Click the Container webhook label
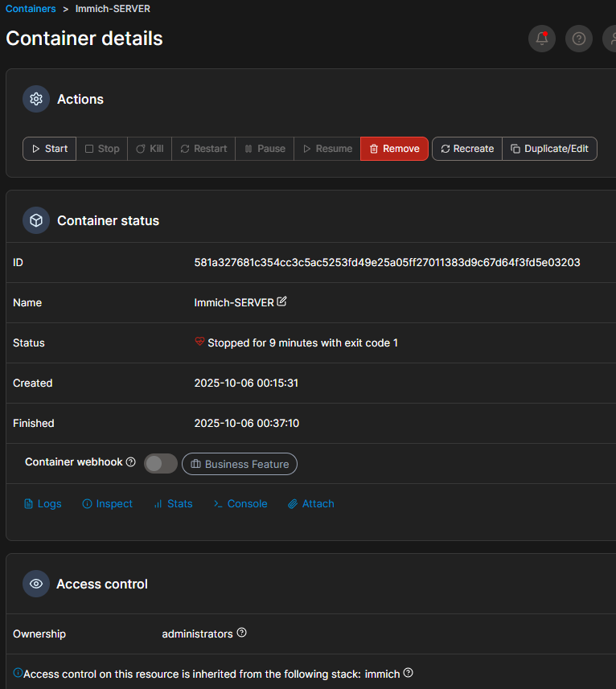Viewport: 616px width, 689px height. tap(74, 461)
